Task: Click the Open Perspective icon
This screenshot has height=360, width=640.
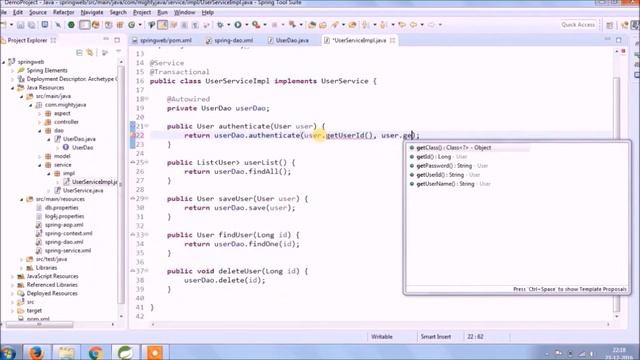Action: click(x=610, y=25)
